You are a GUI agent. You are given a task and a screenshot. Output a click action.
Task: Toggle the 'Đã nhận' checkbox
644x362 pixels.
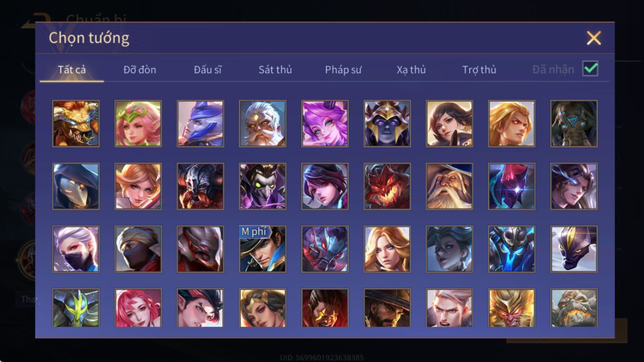pos(590,69)
